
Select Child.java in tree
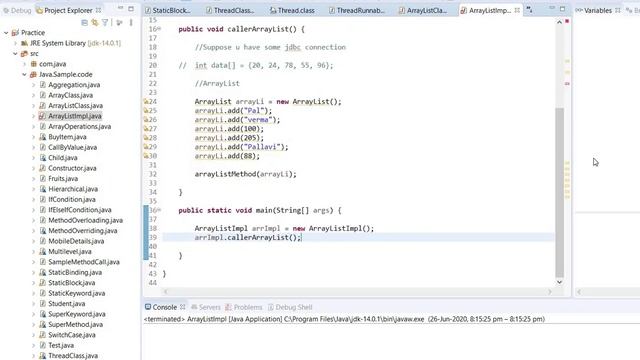click(63, 158)
